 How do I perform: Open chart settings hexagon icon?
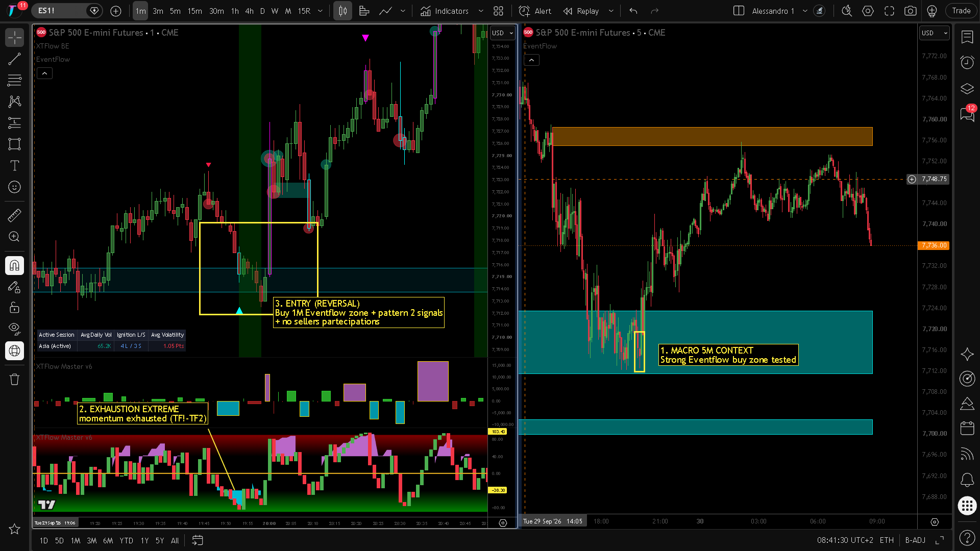tap(868, 11)
